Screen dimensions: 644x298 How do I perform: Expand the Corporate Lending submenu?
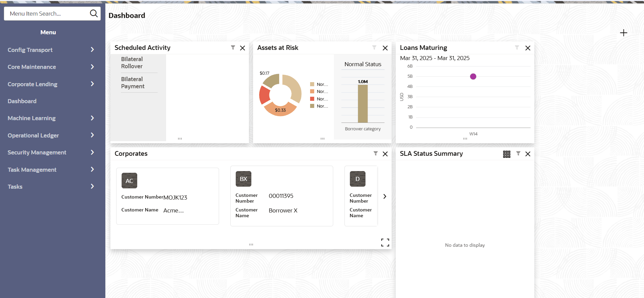tap(51, 84)
